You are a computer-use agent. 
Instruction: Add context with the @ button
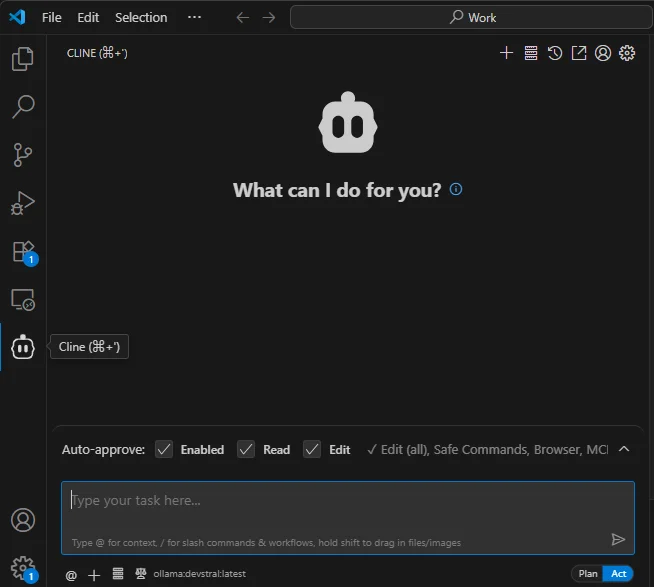coord(71,575)
